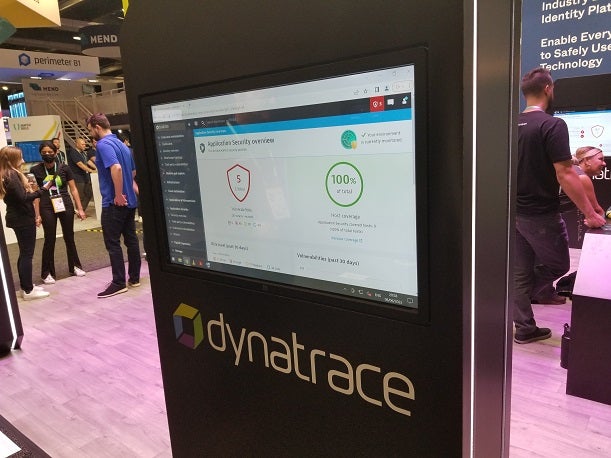611x458 pixels.
Task: Click the increase coverage link
Action: 346,240
